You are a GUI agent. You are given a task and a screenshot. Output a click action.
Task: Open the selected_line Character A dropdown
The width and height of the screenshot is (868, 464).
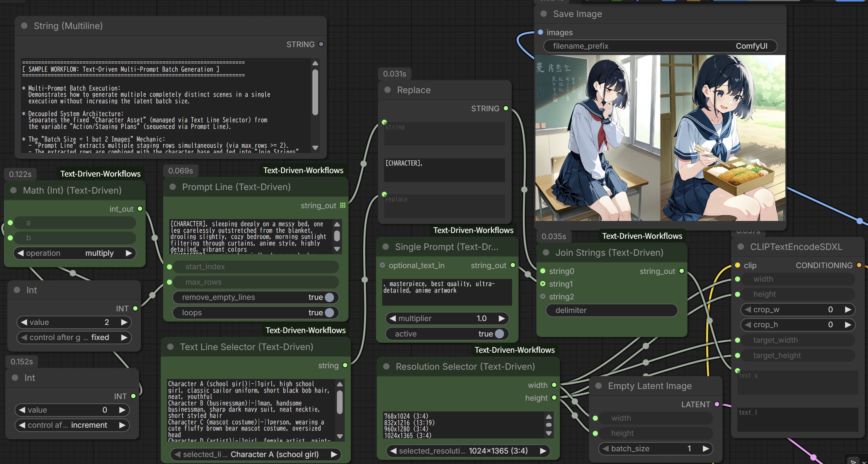pos(256,455)
